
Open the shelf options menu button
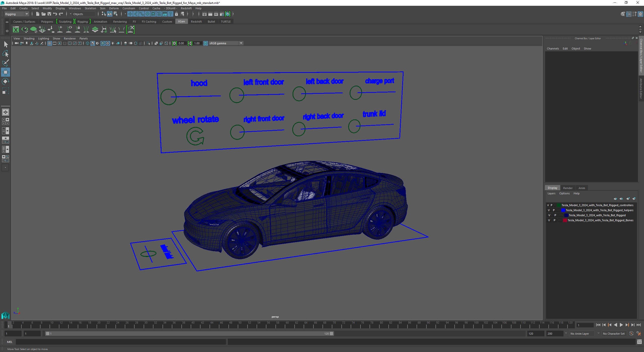[x=7, y=31]
